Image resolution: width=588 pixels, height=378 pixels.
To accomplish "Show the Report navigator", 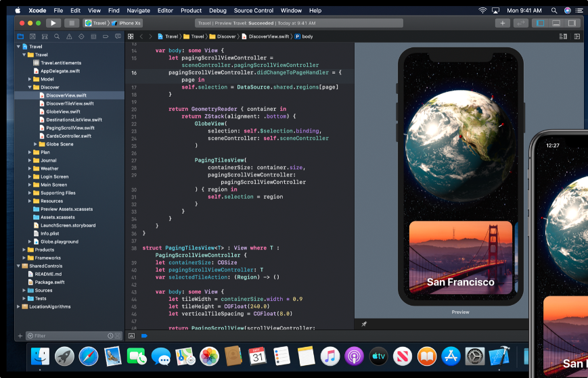I will pyautogui.click(x=118, y=37).
